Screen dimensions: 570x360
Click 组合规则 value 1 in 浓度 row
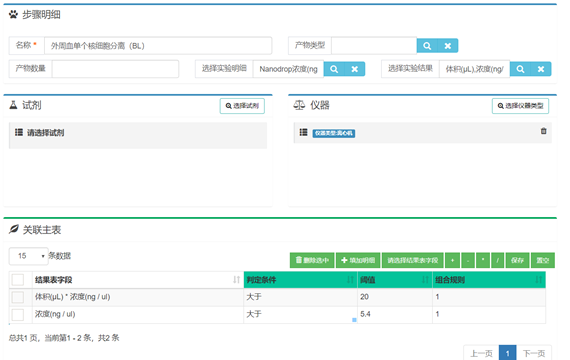(437, 314)
